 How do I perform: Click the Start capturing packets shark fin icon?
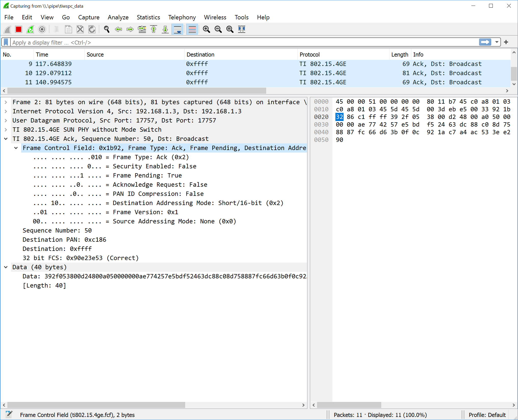[x=8, y=30]
